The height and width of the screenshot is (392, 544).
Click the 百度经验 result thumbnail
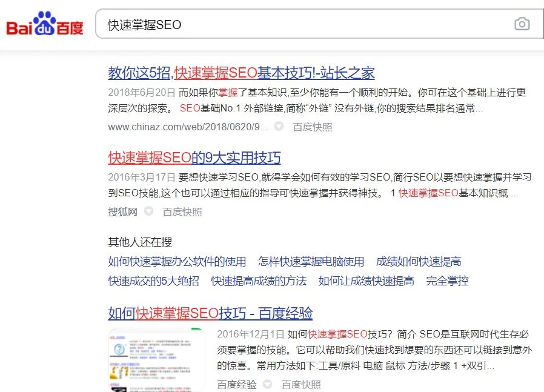point(156,360)
